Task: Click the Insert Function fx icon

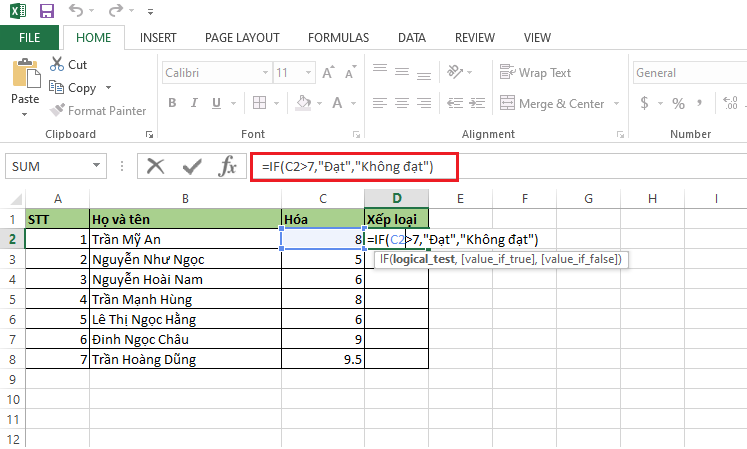Action: coord(228,166)
